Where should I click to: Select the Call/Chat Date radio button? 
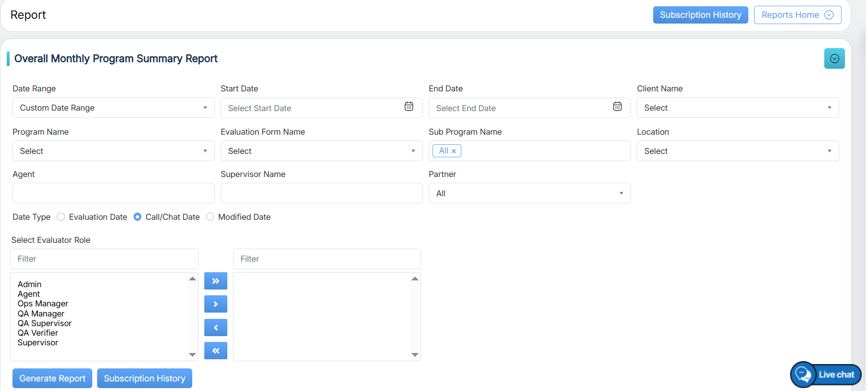(137, 217)
